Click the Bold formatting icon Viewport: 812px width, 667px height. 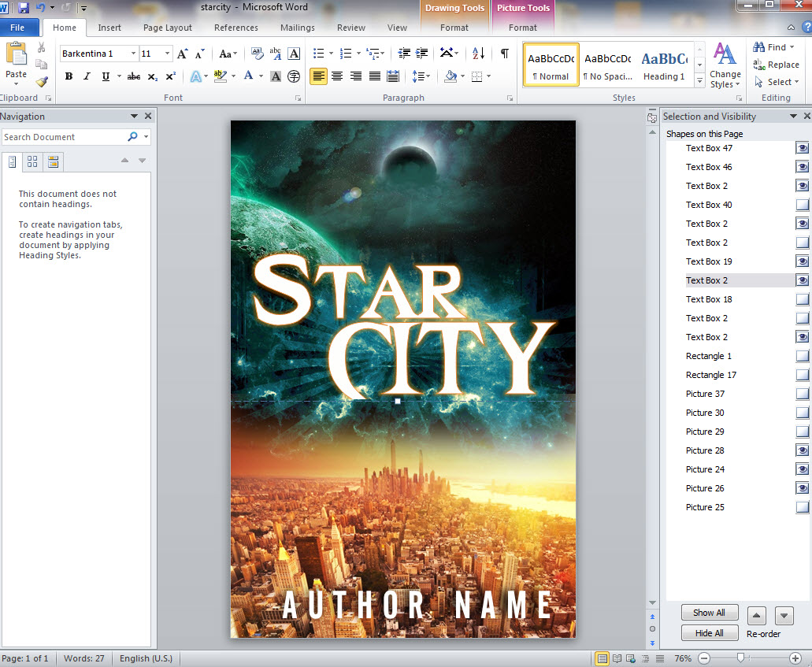pos(69,76)
